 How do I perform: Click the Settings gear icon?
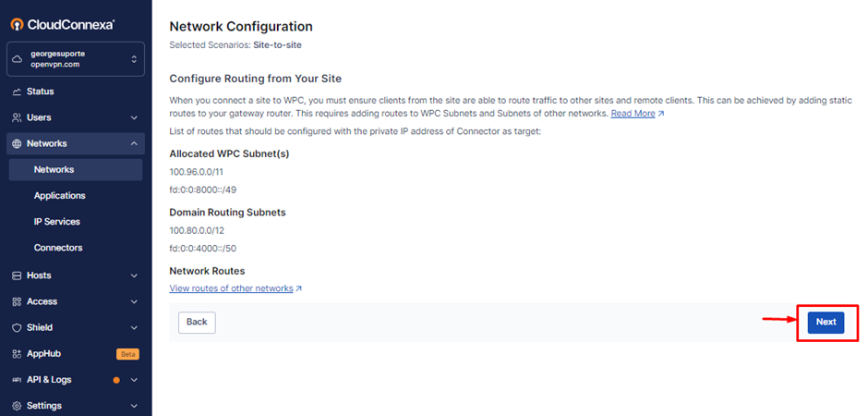tap(17, 406)
